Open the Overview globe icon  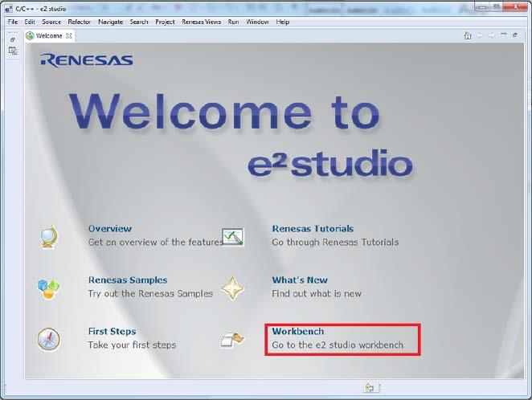click(x=49, y=237)
